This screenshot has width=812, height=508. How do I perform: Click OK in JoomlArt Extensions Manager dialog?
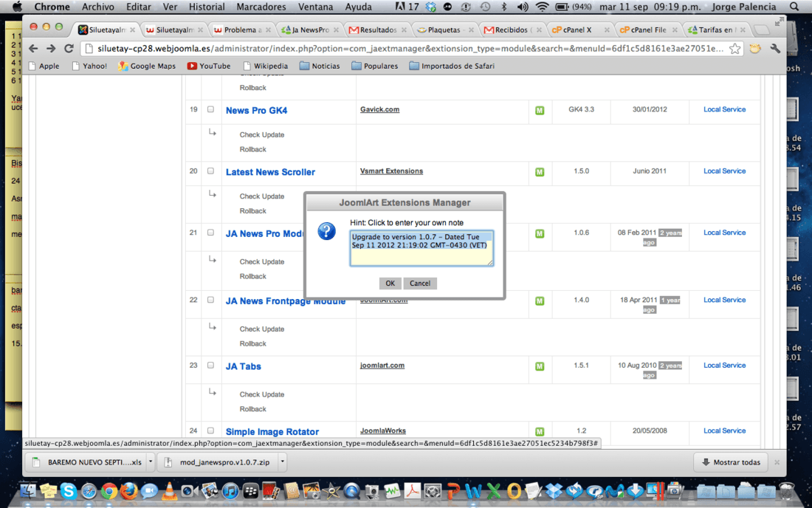pos(390,284)
